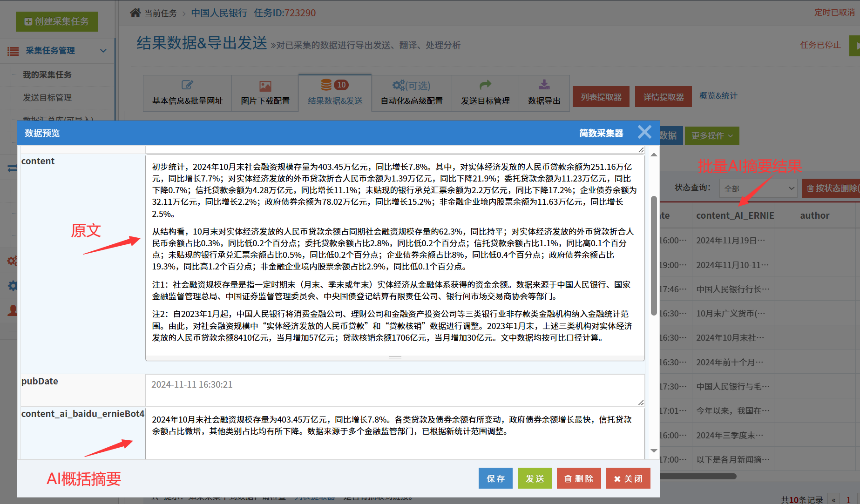Click the 中国人民银行 task name in breadcrumb
The height and width of the screenshot is (504, 860).
pos(219,13)
